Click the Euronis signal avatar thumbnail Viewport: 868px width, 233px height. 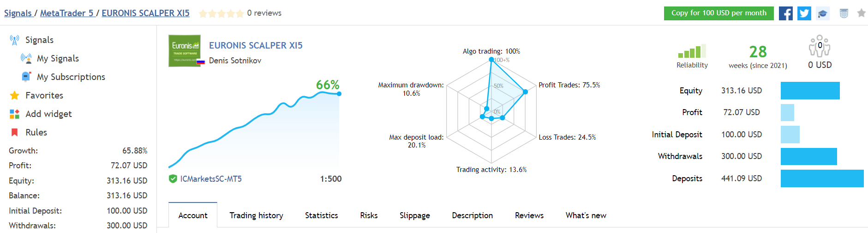click(x=185, y=51)
